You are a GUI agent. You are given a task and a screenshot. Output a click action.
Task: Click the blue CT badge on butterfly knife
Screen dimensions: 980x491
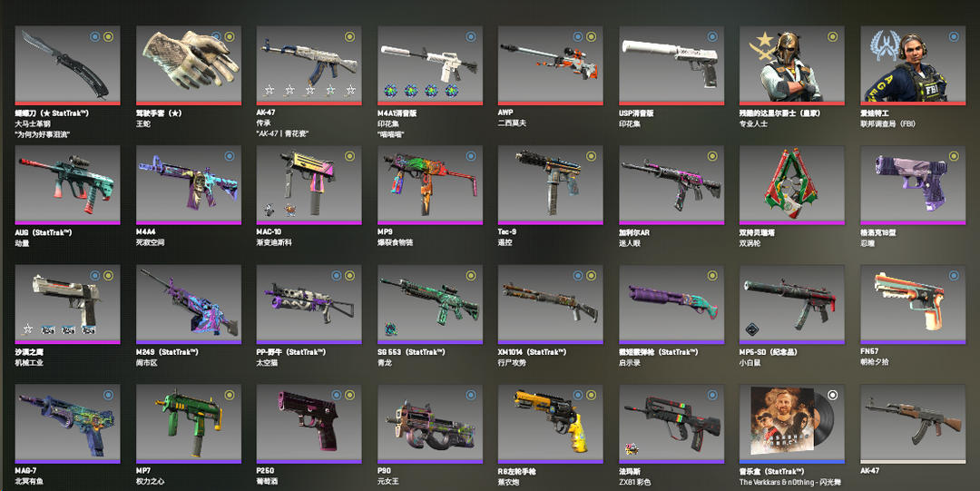point(95,37)
